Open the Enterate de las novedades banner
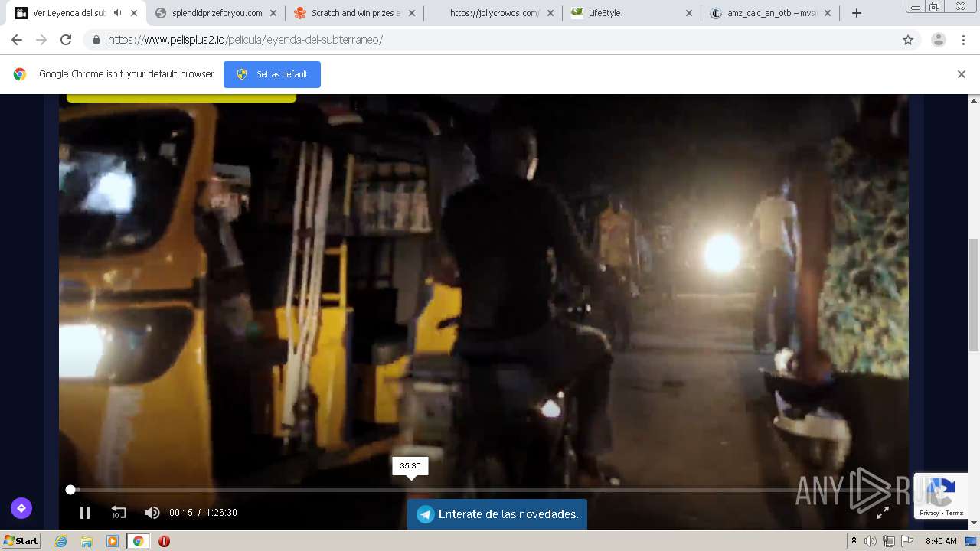This screenshot has height=551, width=980. point(497,514)
